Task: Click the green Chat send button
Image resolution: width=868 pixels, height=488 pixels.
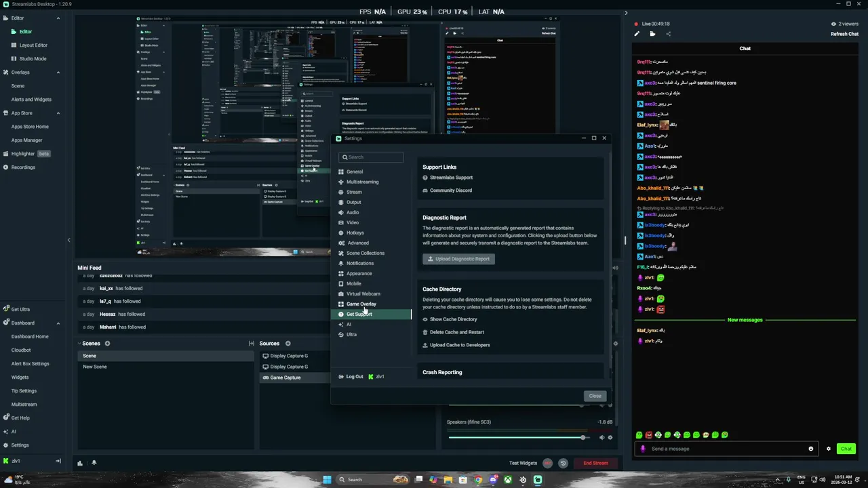Action: click(846, 449)
